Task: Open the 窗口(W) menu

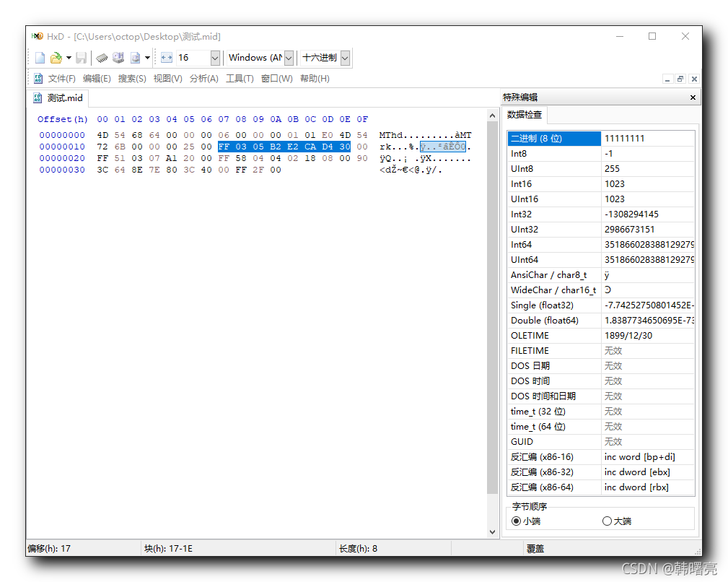Action: [277, 79]
